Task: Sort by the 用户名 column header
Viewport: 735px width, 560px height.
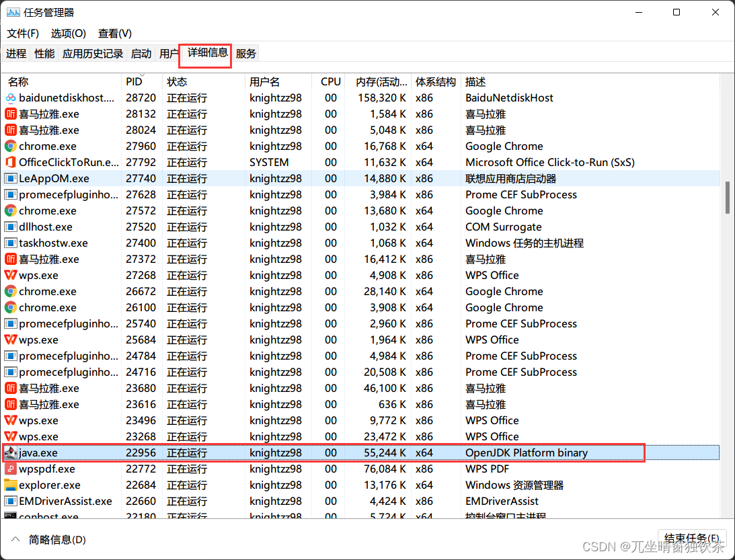Action: (278, 81)
